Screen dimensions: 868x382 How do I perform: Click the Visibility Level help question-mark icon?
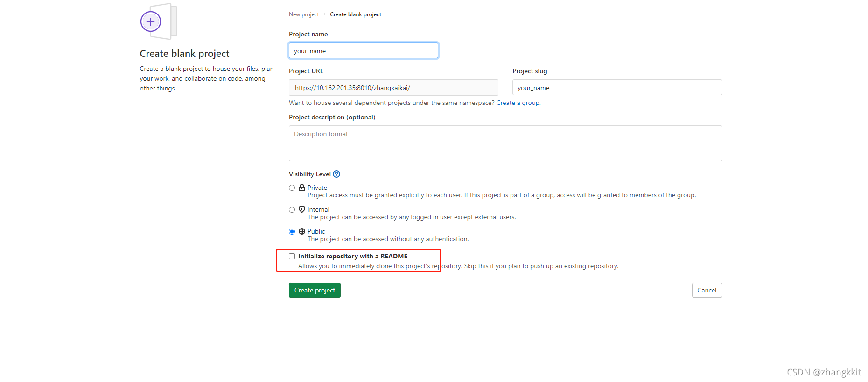(x=336, y=174)
